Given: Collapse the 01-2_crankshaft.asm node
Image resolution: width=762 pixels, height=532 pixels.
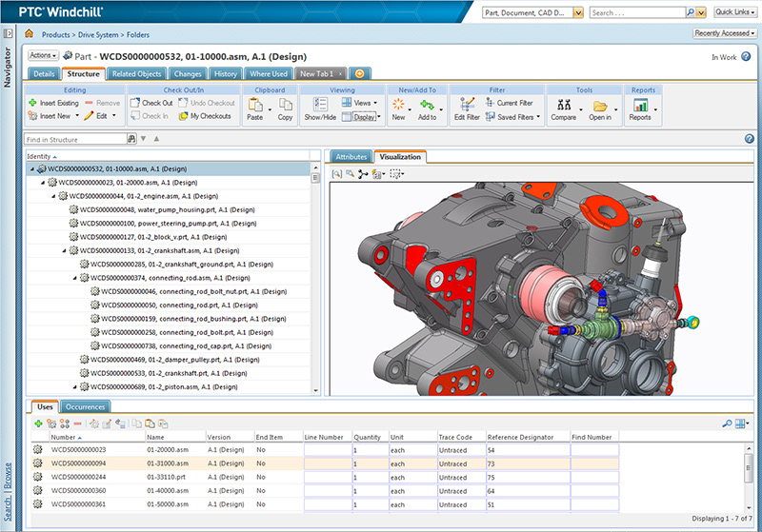Looking at the screenshot, I should (64, 251).
